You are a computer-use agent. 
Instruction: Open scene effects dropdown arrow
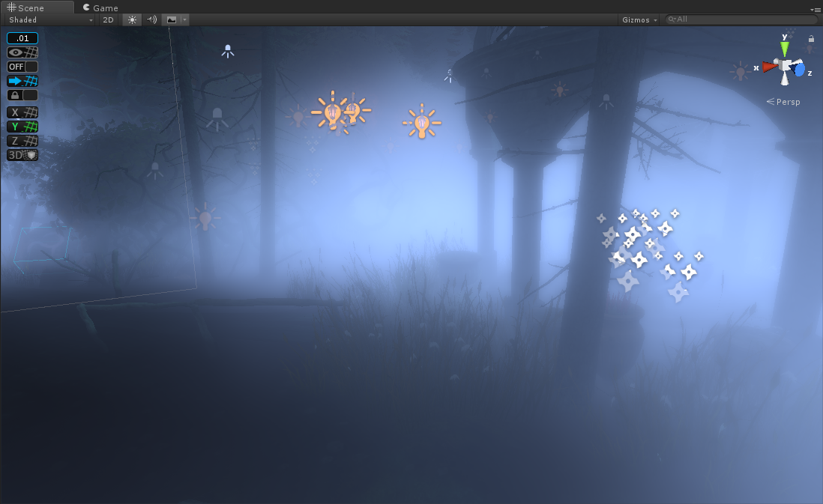point(184,20)
